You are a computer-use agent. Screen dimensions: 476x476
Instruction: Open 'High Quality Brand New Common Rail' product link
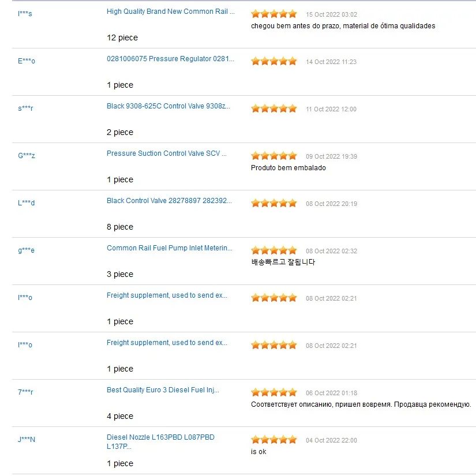(170, 12)
